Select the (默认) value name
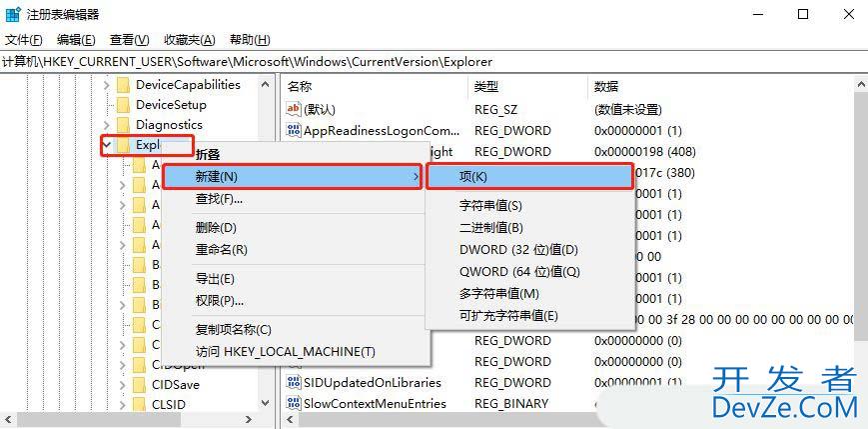The image size is (868, 429). 320,110
